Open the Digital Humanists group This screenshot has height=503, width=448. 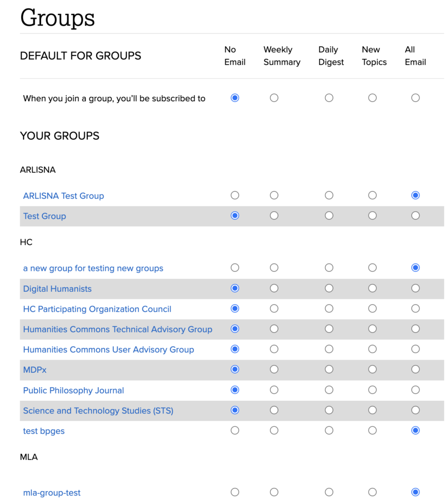(57, 289)
